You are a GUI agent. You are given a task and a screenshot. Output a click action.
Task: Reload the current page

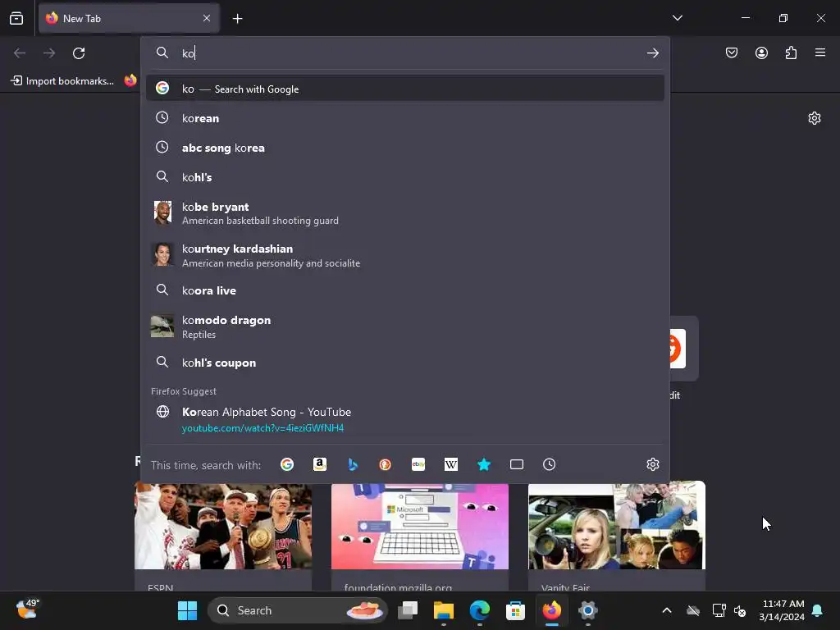pos(79,53)
